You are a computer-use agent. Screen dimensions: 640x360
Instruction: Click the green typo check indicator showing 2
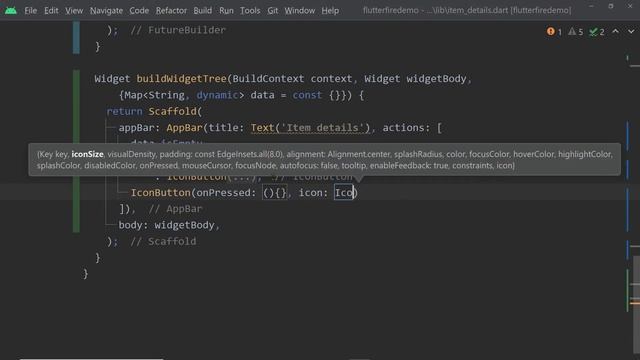[597, 31]
